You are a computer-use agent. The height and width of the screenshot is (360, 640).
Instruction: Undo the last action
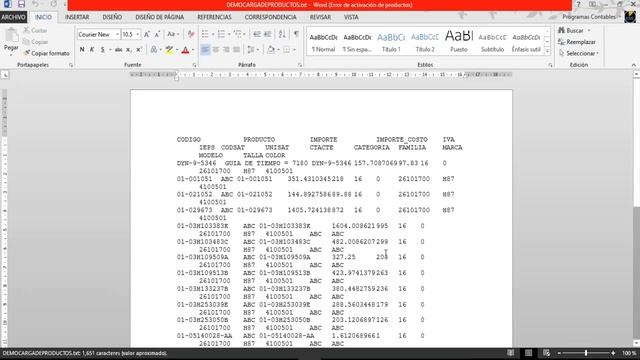coord(36,4)
